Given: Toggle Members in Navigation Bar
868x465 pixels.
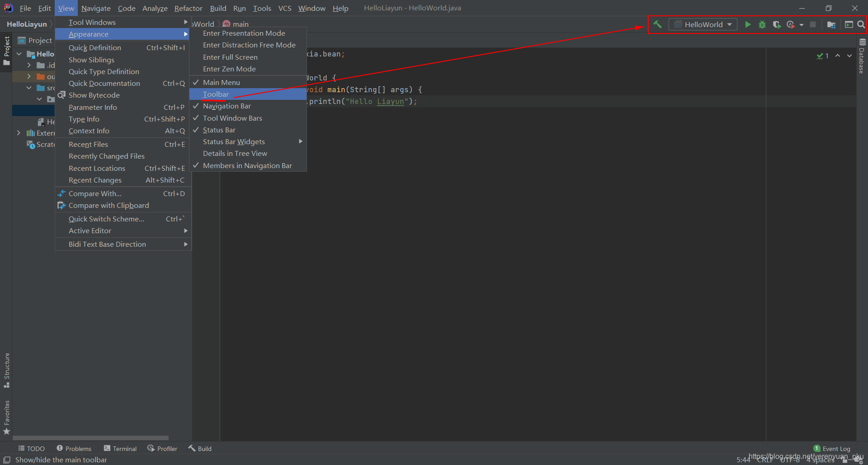Looking at the screenshot, I should pyautogui.click(x=248, y=165).
